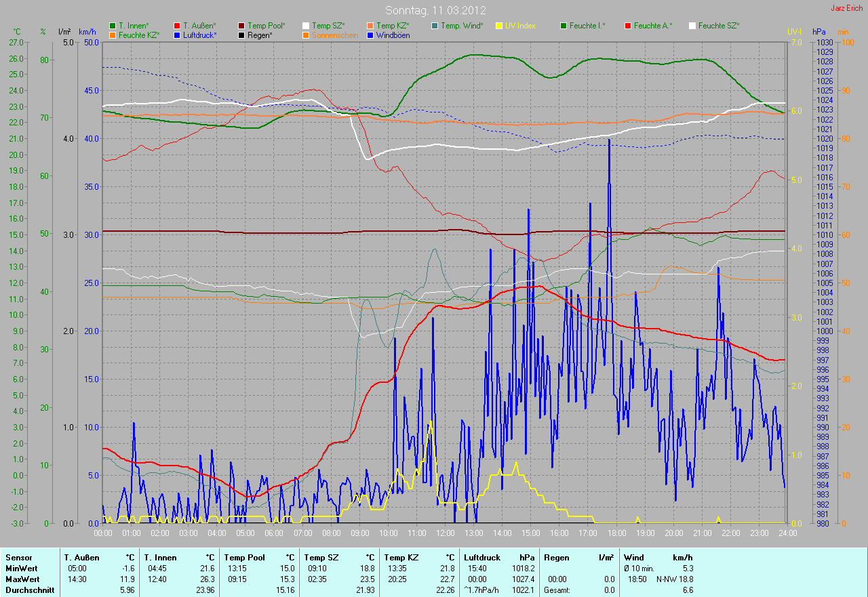Click the Gesamt: rain total label
The width and height of the screenshot is (868, 597).
point(557,590)
